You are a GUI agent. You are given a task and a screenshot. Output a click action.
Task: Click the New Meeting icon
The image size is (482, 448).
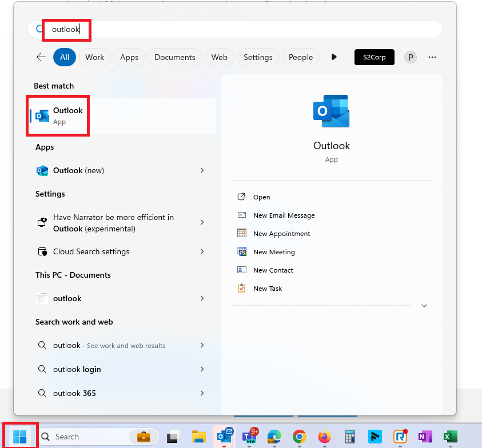coord(242,251)
